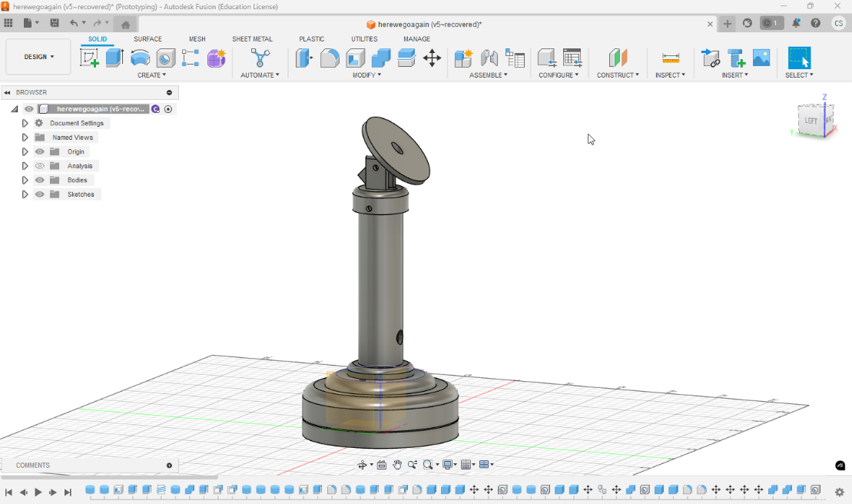
Task: Select the Measure tool
Action: (671, 58)
